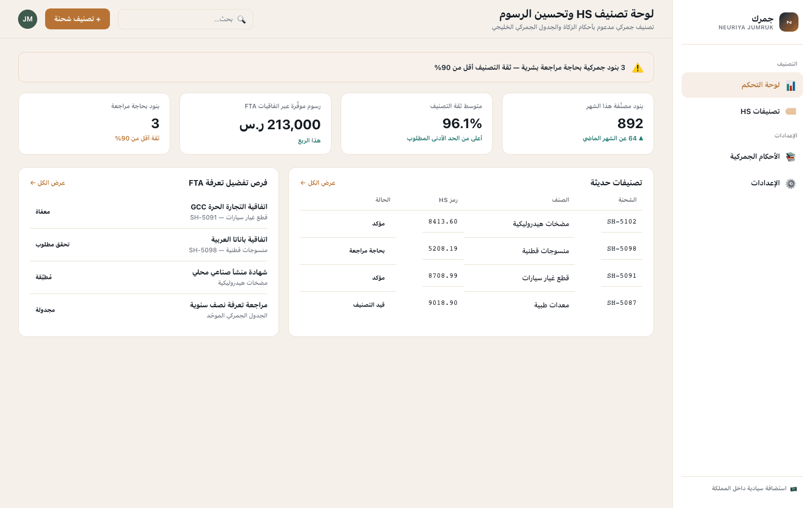The height and width of the screenshot is (508, 812).
Task: Focus the بحث search field
Action: [186, 19]
